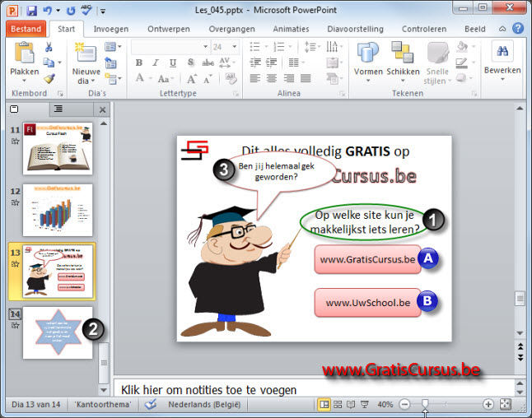Close the slides thumbnail pane
532x418 pixels.
[102, 109]
